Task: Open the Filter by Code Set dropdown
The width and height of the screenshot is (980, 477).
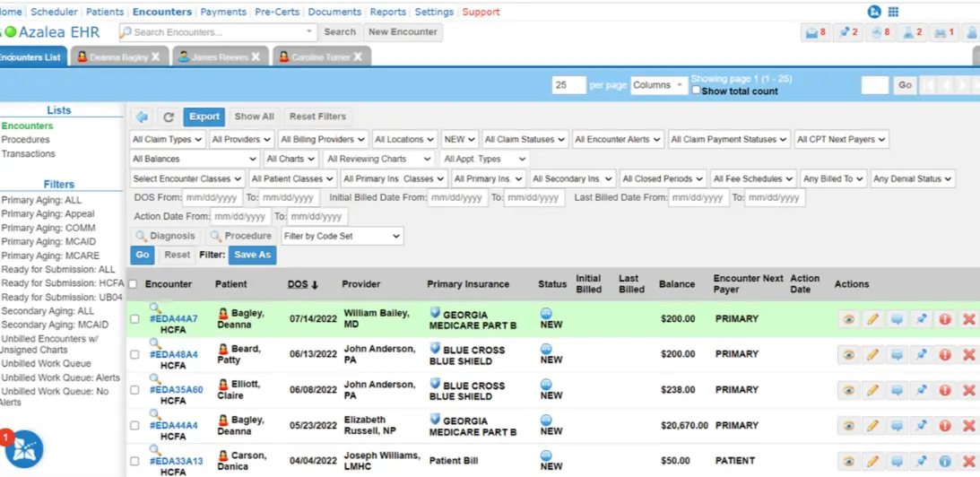Action: tap(343, 236)
